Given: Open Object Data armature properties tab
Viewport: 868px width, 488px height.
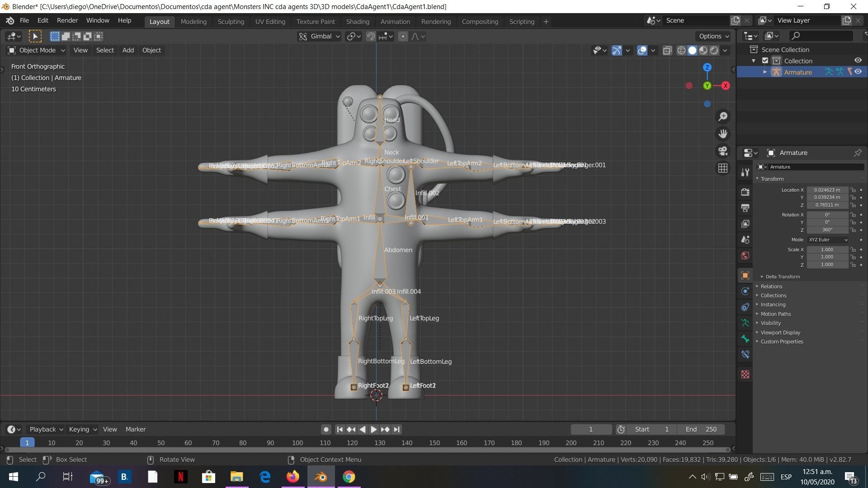Looking at the screenshot, I should click(745, 323).
